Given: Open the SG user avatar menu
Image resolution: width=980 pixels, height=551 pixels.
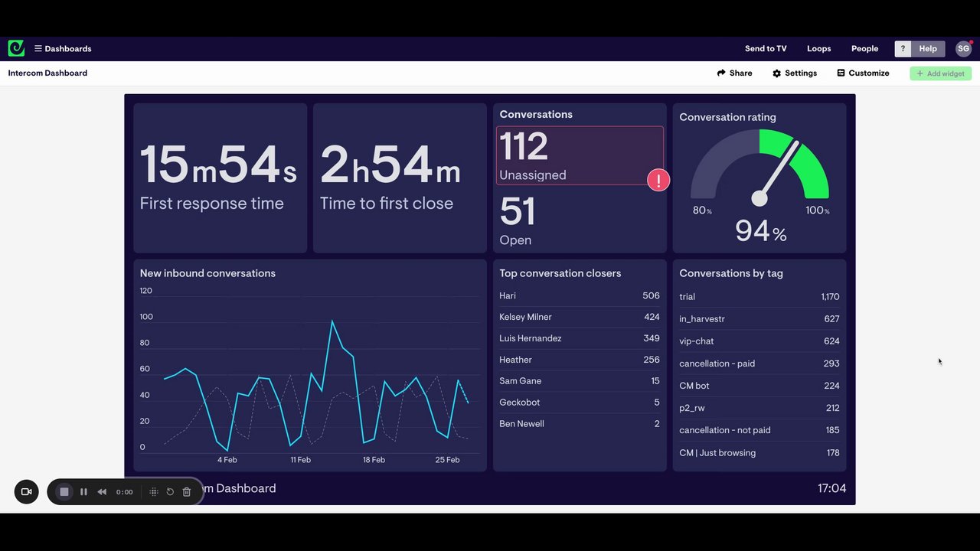Looking at the screenshot, I should (x=963, y=48).
